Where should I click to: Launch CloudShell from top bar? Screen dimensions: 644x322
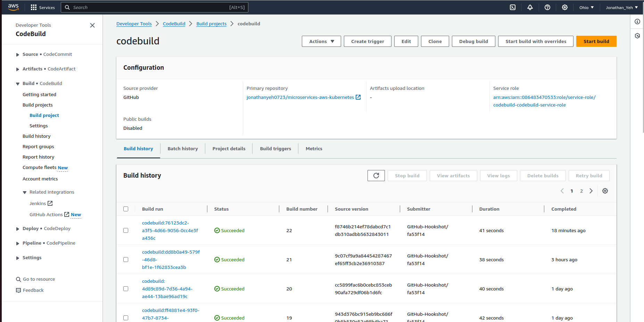coord(513,7)
